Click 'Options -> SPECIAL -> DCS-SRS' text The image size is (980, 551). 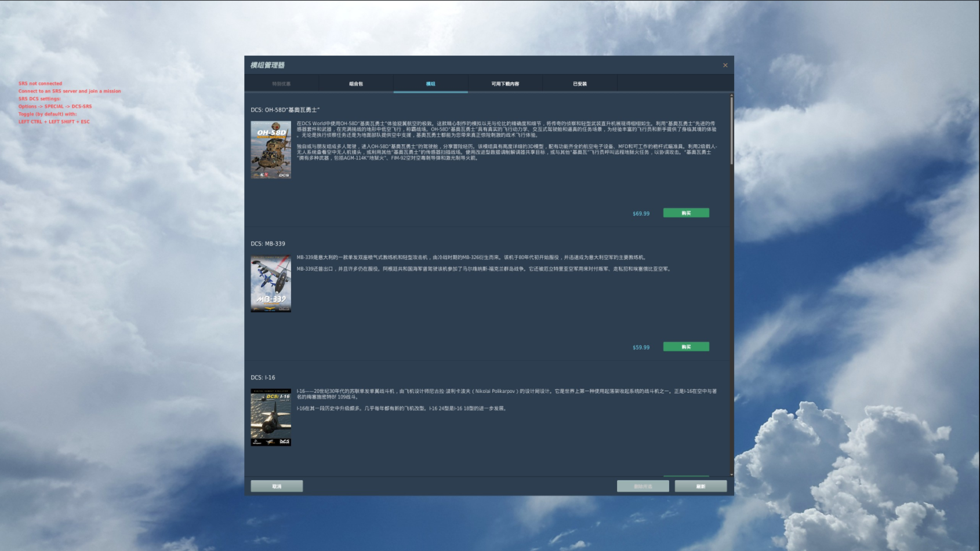pos(55,106)
